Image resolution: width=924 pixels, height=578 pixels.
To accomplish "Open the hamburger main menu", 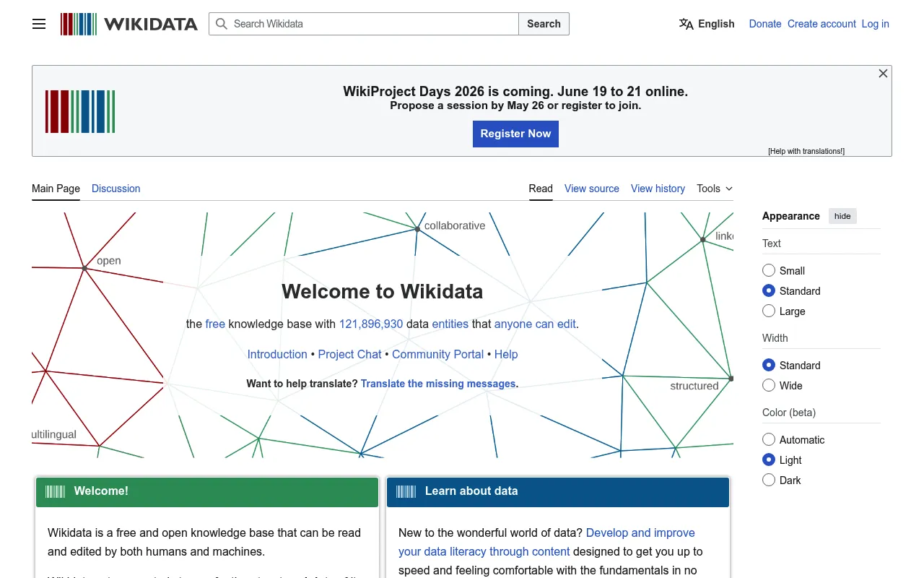I will [x=39, y=24].
